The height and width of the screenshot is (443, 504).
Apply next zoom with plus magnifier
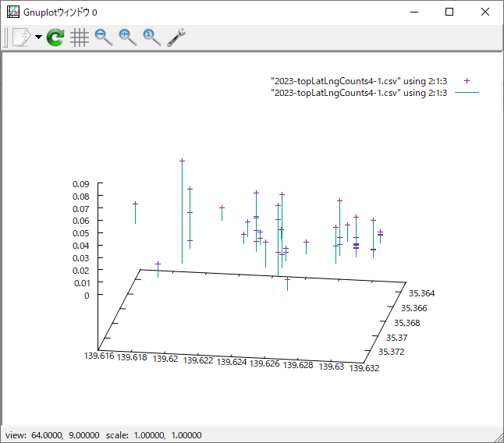coord(127,37)
